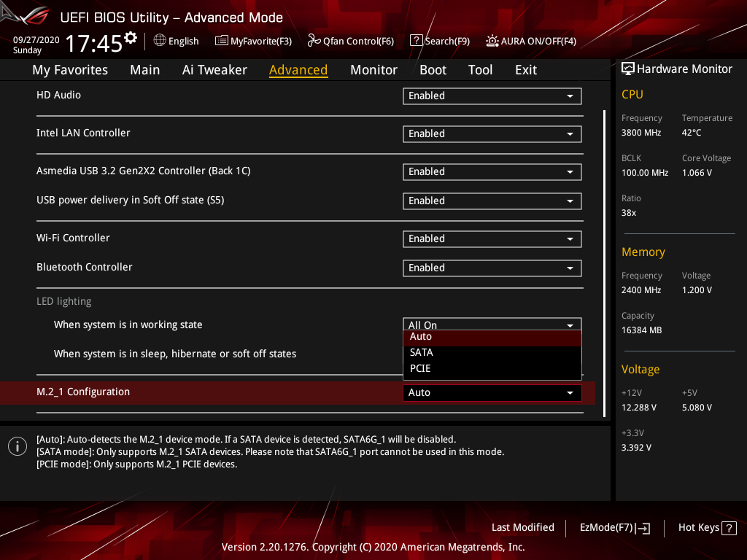
Task: Click Search(F9) button
Action: point(440,41)
